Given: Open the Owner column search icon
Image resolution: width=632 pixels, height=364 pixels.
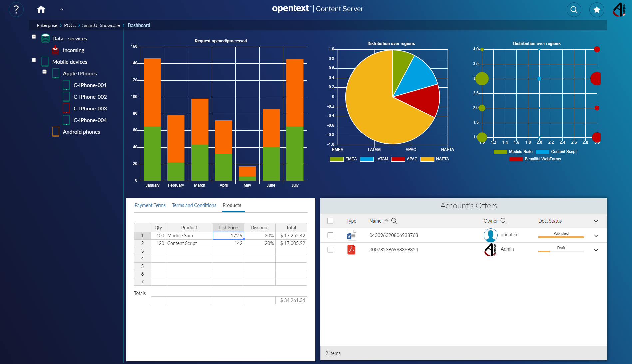Looking at the screenshot, I should coord(503,221).
